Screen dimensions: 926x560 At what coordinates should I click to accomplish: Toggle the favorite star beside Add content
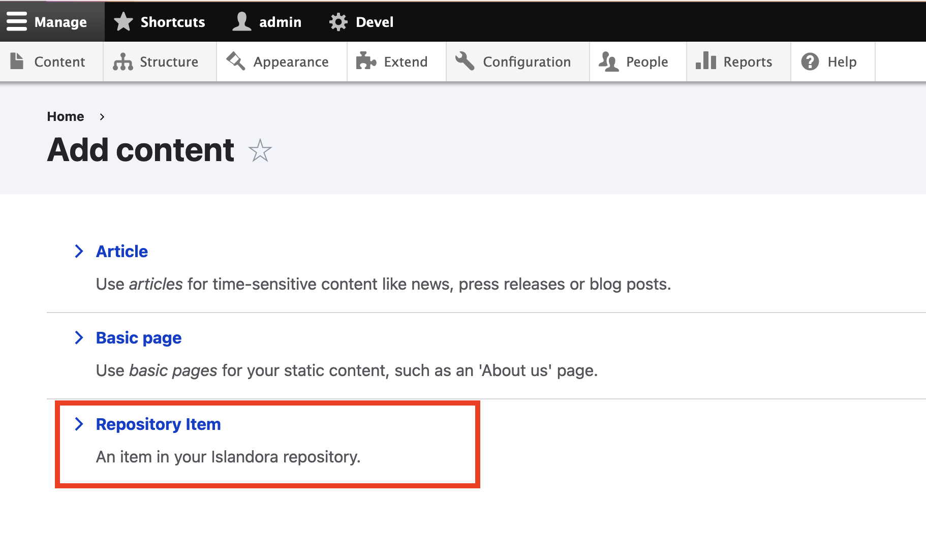click(260, 151)
